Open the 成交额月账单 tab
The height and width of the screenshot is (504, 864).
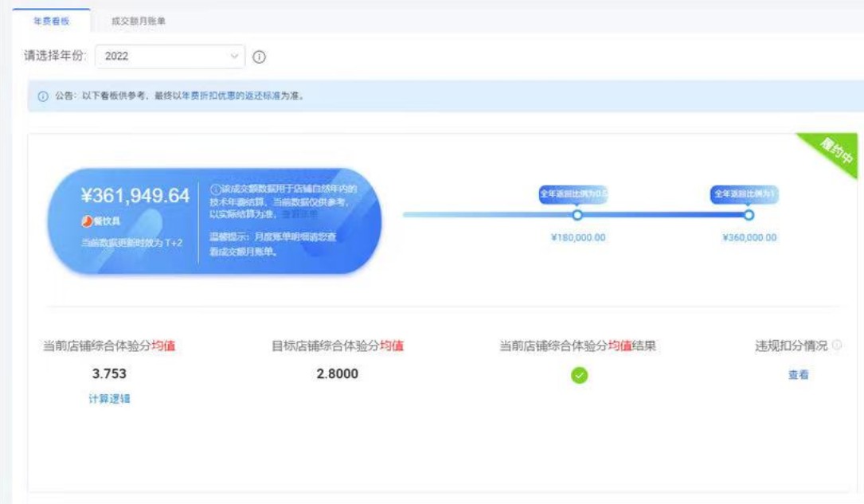139,21
